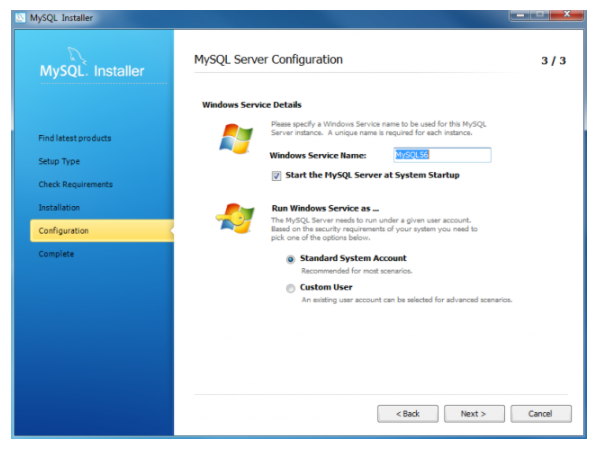Go to Check Requirements step
600x457 pixels.
pos(75,184)
